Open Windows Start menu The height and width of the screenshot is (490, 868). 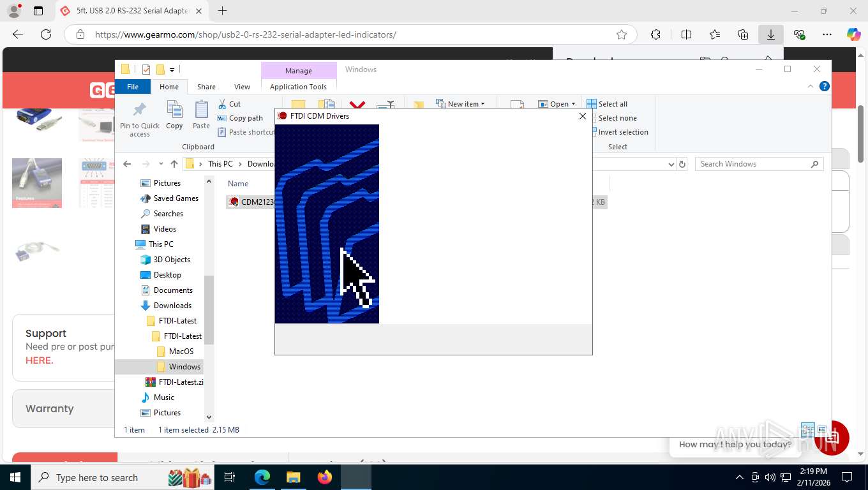(x=15, y=477)
